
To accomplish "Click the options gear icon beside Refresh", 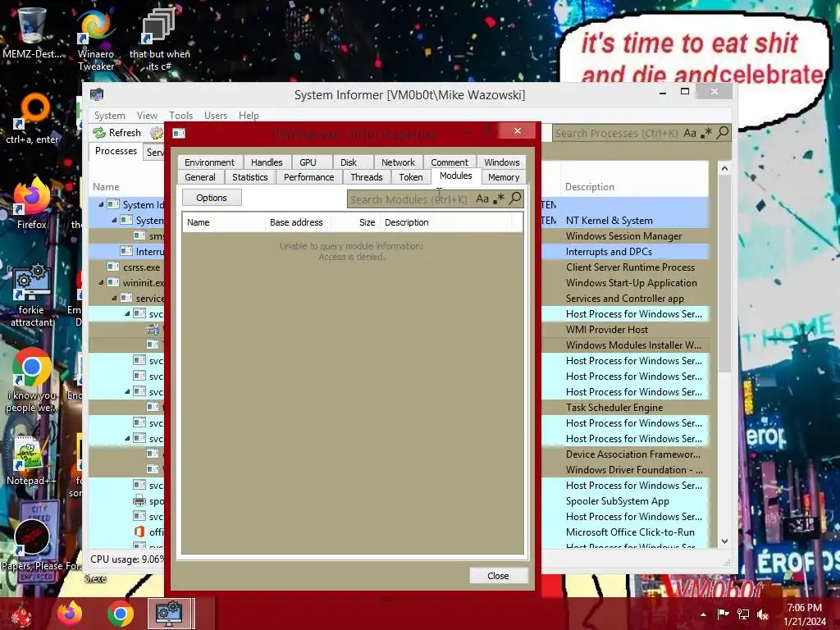I will (157, 133).
